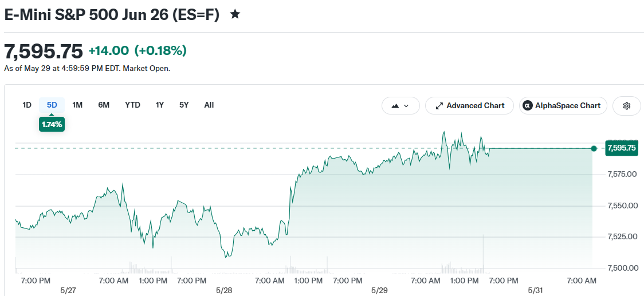
Task: Switch to 1Y range
Action: pyautogui.click(x=160, y=105)
